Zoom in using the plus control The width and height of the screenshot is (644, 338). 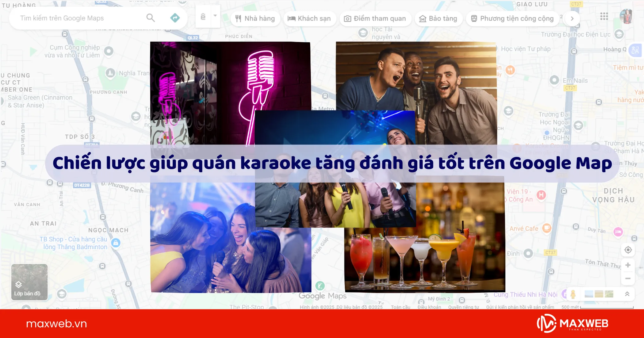pyautogui.click(x=628, y=265)
